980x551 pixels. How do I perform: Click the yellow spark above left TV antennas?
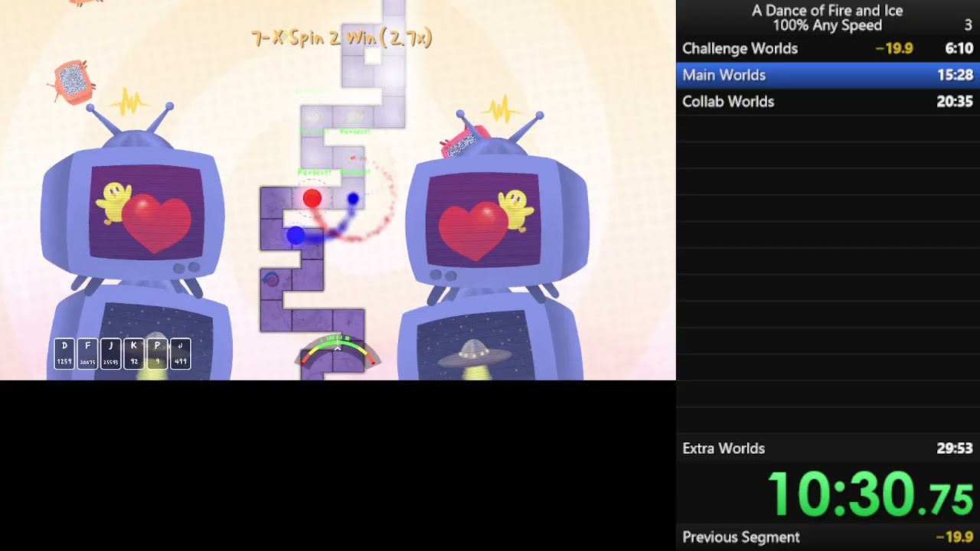129,101
